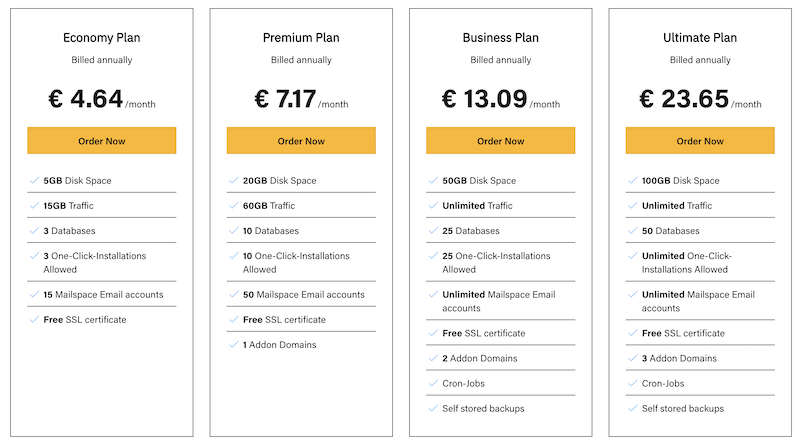Image resolution: width=800 pixels, height=447 pixels.
Task: Click checkmark beside Business Cron-Jobs
Action: pos(433,383)
